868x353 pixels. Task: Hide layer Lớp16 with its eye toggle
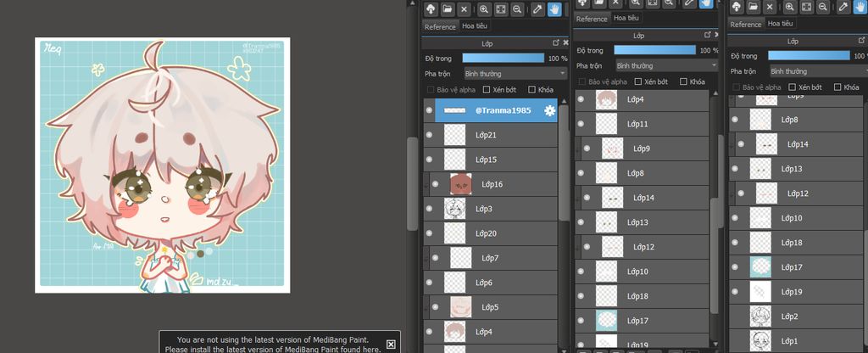pos(435,184)
